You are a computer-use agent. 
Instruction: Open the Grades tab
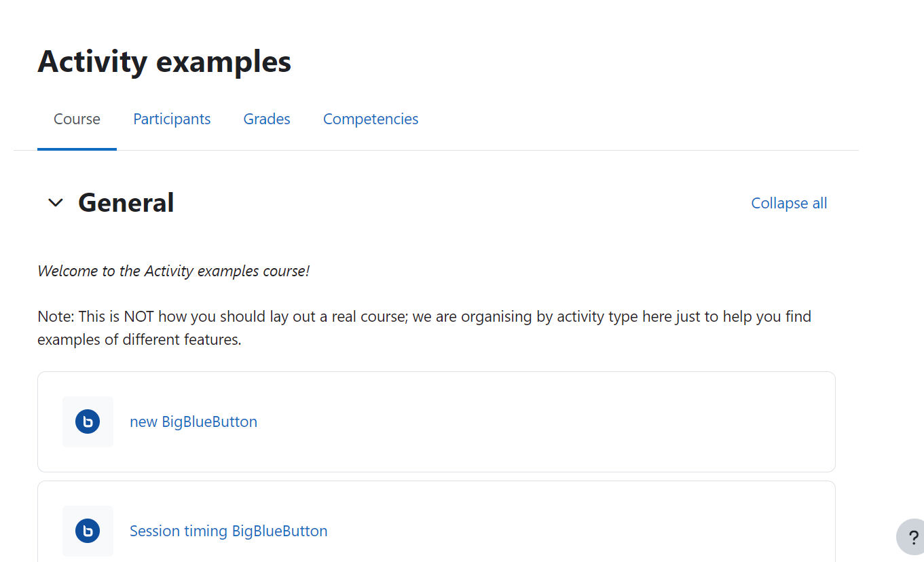(267, 119)
